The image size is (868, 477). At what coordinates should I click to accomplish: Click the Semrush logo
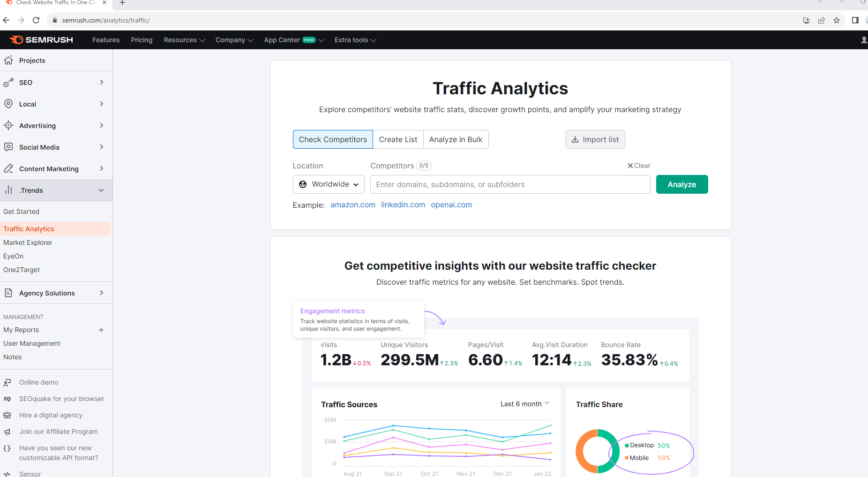point(41,40)
